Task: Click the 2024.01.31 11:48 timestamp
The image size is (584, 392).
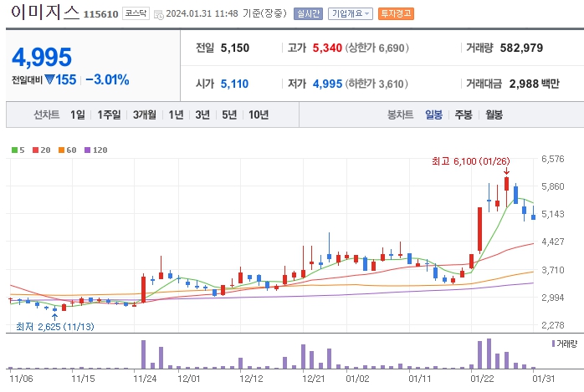Action: coord(202,13)
